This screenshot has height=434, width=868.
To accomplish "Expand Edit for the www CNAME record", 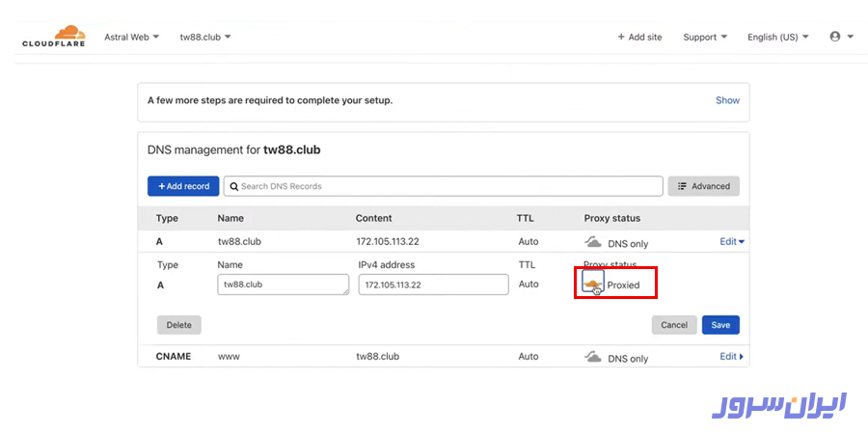I will pos(732,356).
